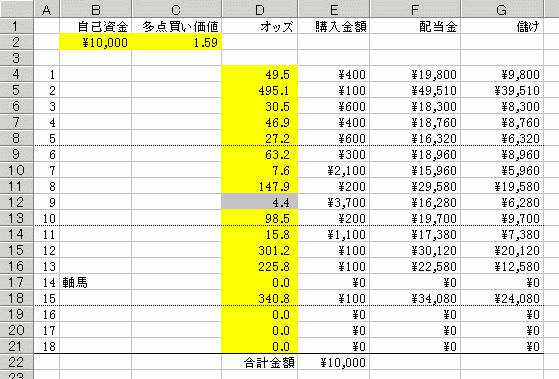Select the ¥3,700 purchase amount cell
Screen dimensions: 559x379
coord(334,202)
